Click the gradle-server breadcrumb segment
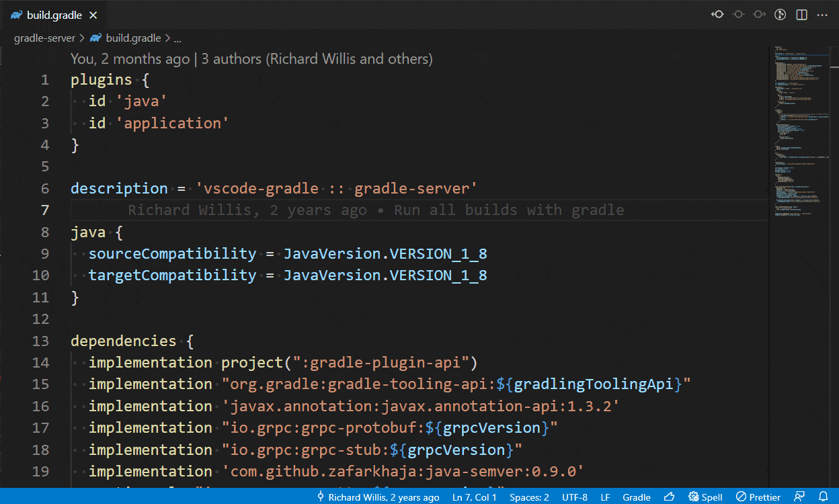This screenshot has width=839, height=504. click(x=44, y=38)
